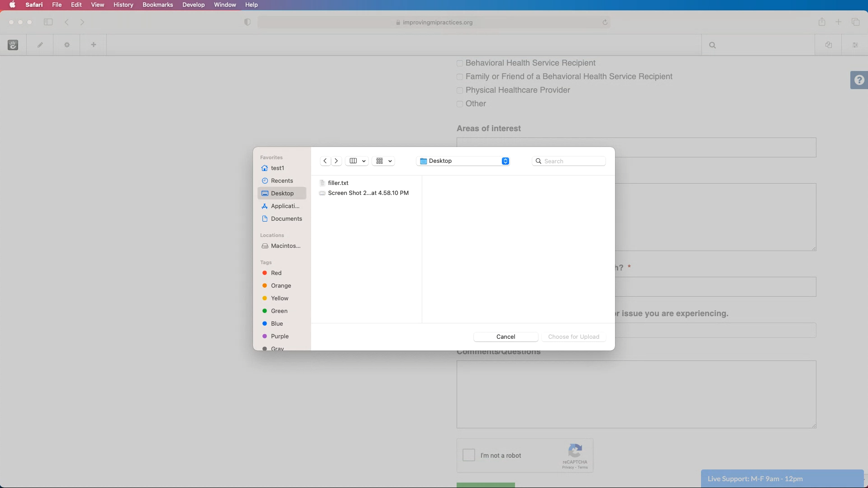This screenshot has height=488, width=868.
Task: Check the I'm not a robot box
Action: (x=469, y=455)
